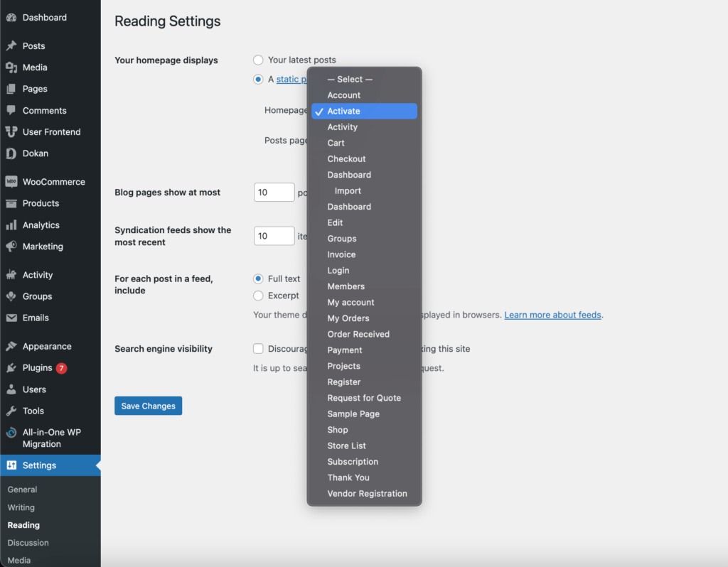Select Payment page option
728x567 pixels.
[365, 350]
